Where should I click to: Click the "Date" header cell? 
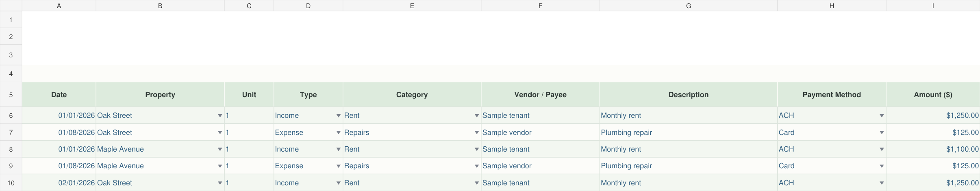click(x=59, y=95)
